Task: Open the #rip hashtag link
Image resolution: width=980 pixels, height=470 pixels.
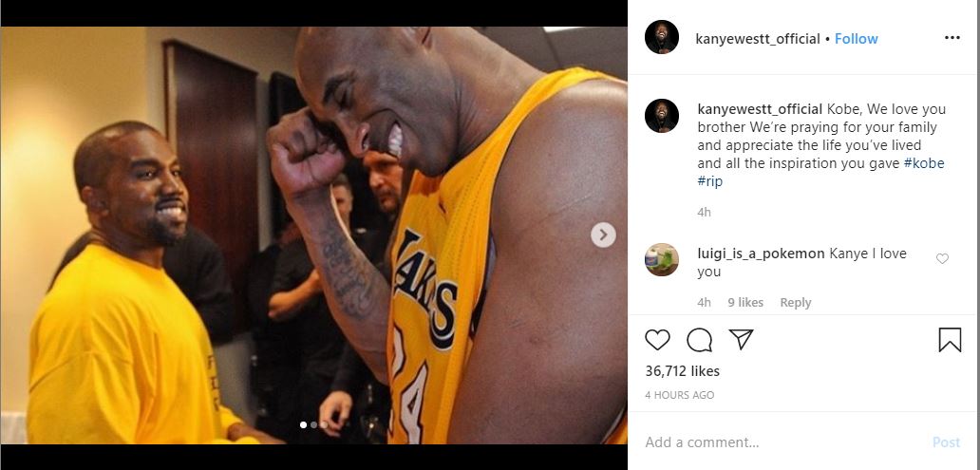Action: point(710,180)
